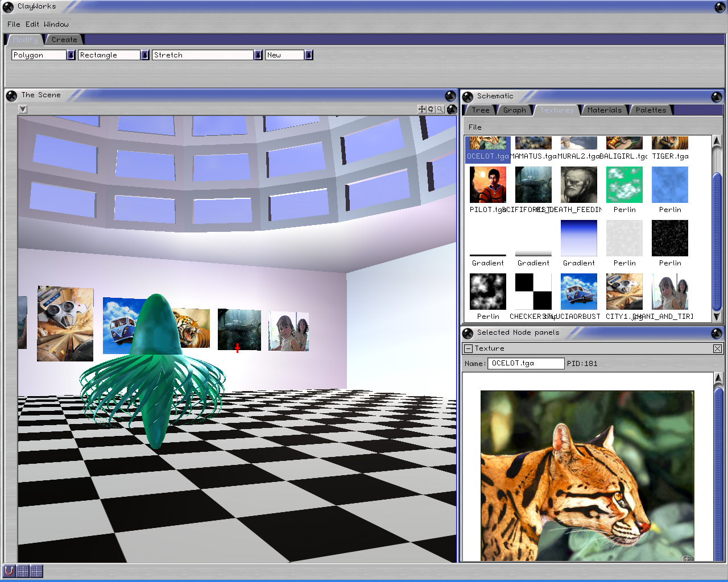
Task: Select the CHECKER texture thumbnail
Action: tap(533, 292)
